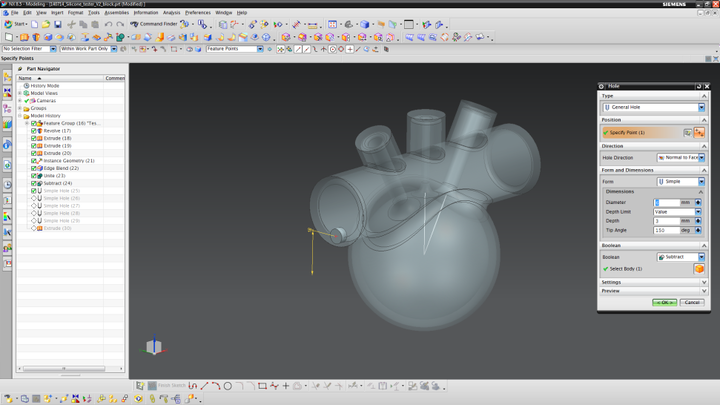Viewport: 720px width, 405px height.
Task: Click the Diameter input field
Action: coord(666,202)
